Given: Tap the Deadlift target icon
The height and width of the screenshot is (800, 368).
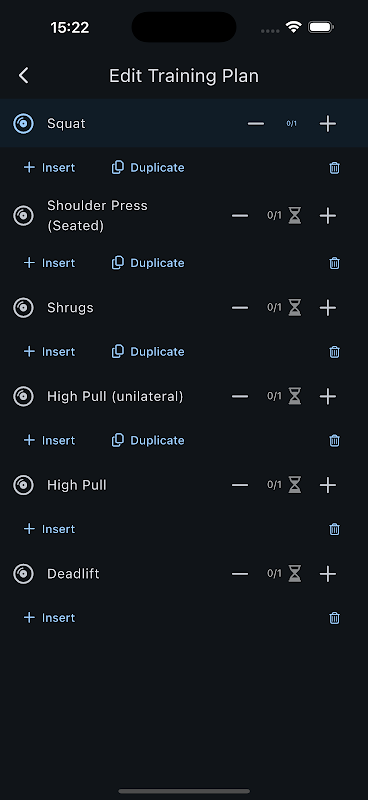Looking at the screenshot, I should coord(23,574).
